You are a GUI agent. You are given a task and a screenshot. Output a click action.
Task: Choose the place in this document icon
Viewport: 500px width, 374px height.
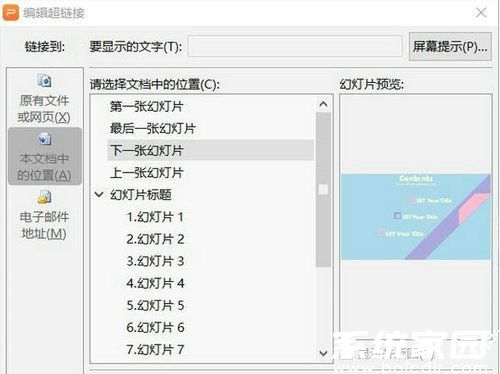click(x=44, y=139)
